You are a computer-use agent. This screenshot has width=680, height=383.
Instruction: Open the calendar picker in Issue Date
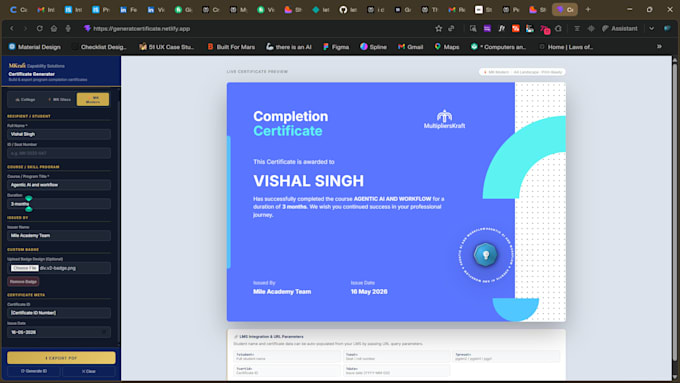(x=104, y=332)
